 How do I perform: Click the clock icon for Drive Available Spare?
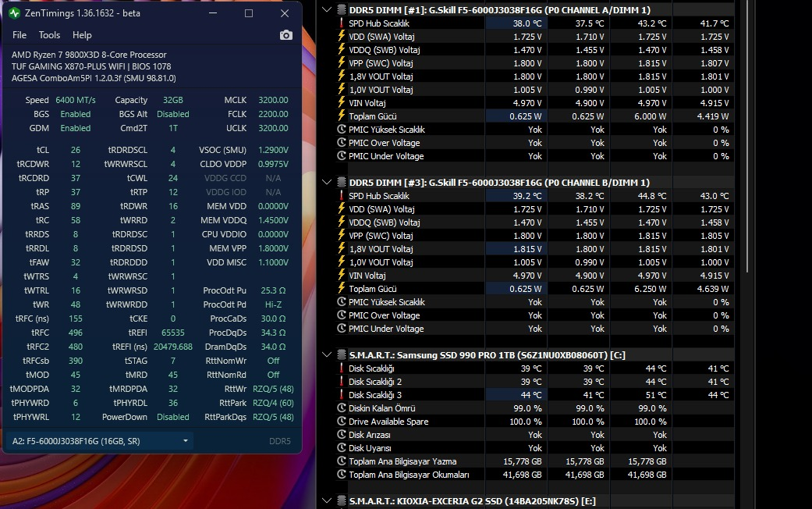tap(342, 422)
